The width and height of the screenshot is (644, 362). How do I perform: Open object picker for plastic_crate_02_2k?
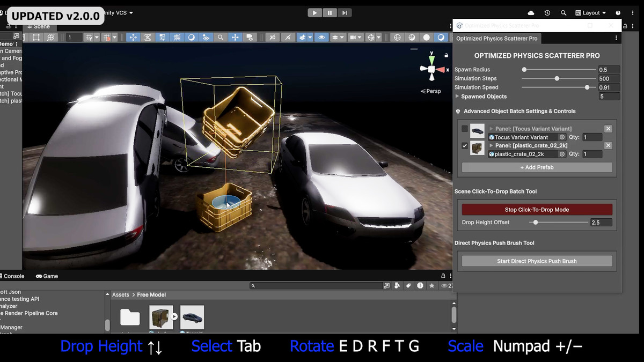click(x=562, y=154)
